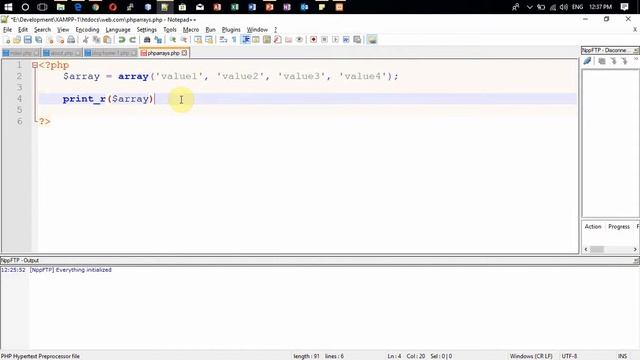Start macro recording with the red Record icon
Viewport: 640px width, 360px height.
(313, 40)
